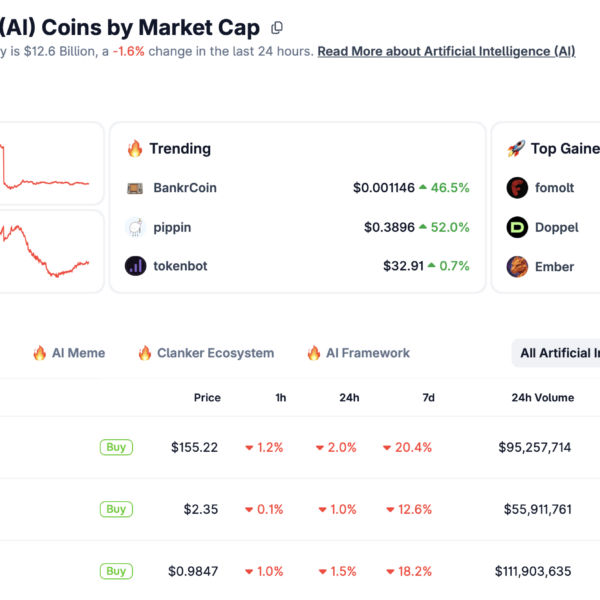Click the tokenbot coin icon

(x=135, y=266)
